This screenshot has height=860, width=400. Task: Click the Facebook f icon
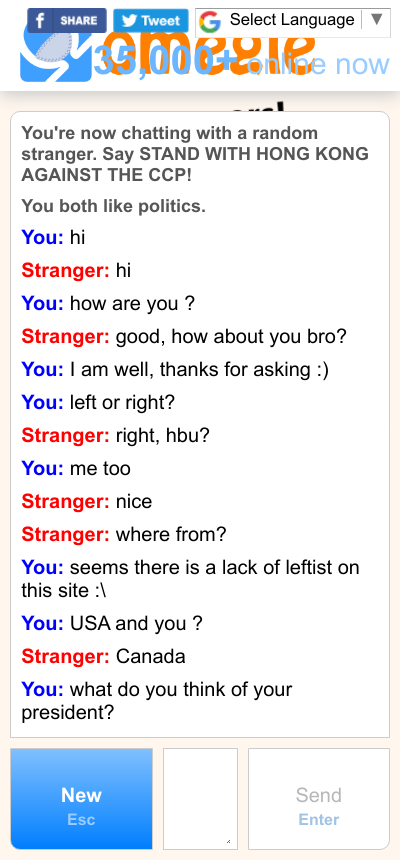coord(40,21)
